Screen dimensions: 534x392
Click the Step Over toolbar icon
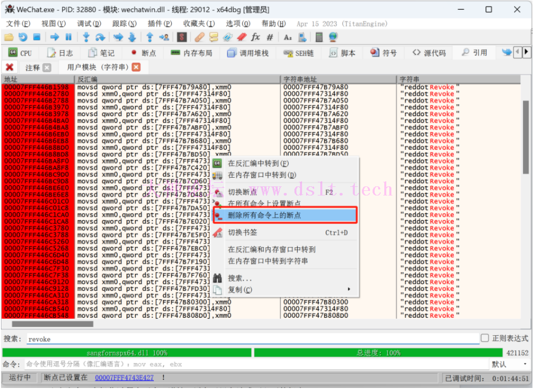(x=100, y=37)
